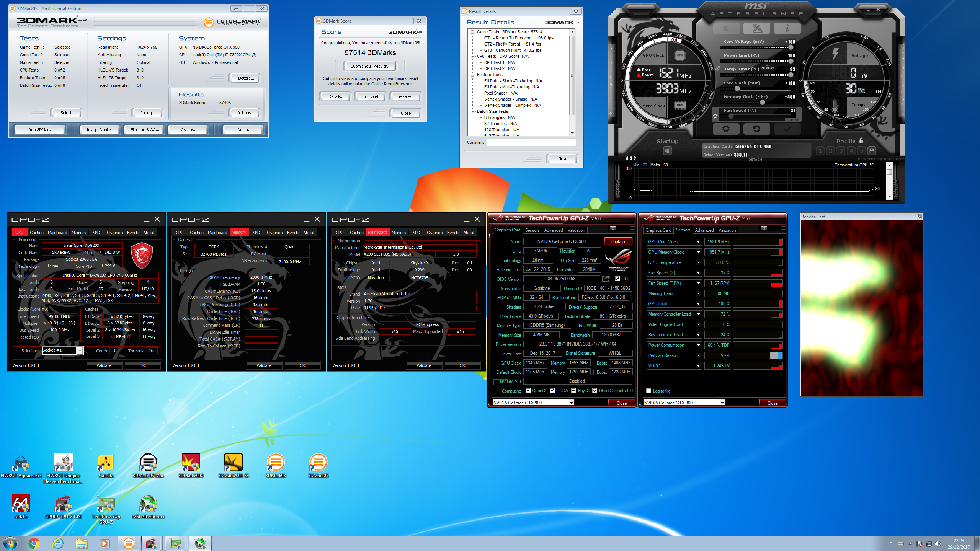Select the HWBOT Aquamark3 desktop icon
980x551 pixels.
pyautogui.click(x=21, y=466)
